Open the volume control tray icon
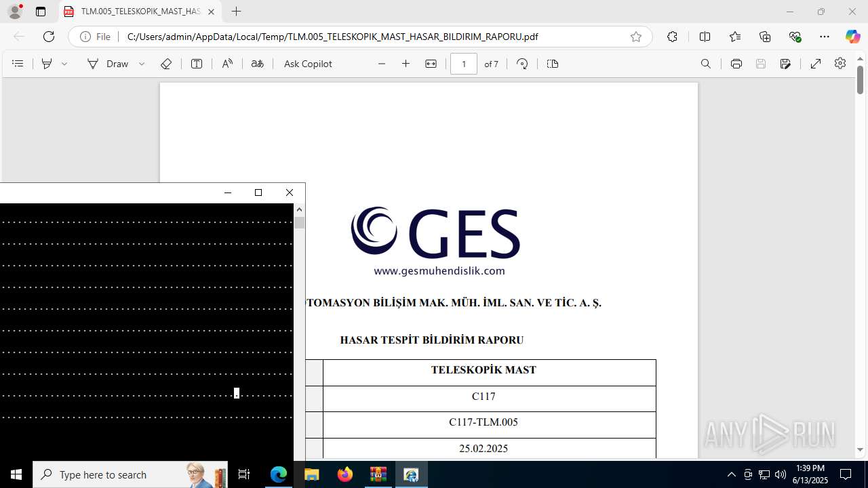Image resolution: width=868 pixels, height=488 pixels. (781, 474)
